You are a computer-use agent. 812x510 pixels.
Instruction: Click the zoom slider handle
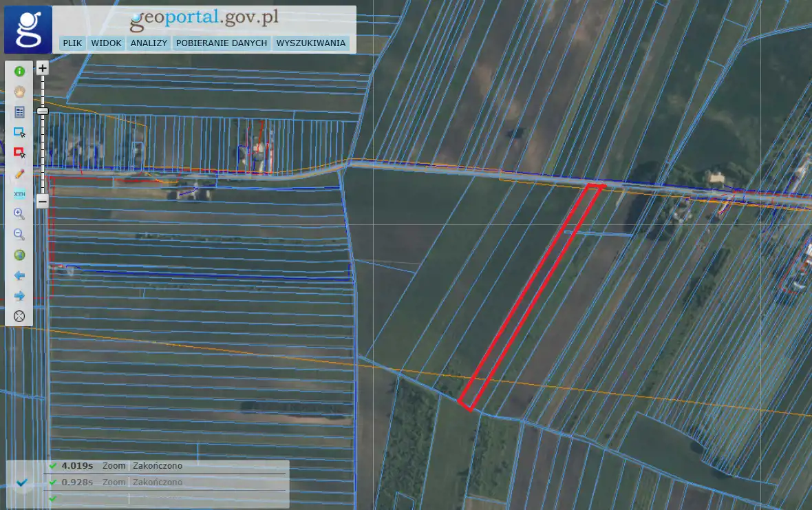[x=43, y=111]
